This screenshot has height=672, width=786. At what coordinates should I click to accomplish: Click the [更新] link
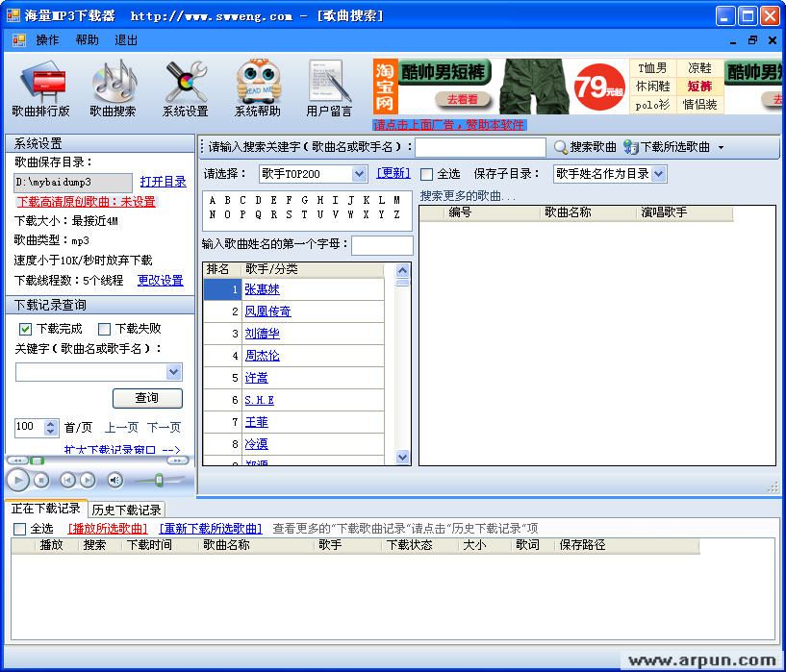click(x=393, y=173)
